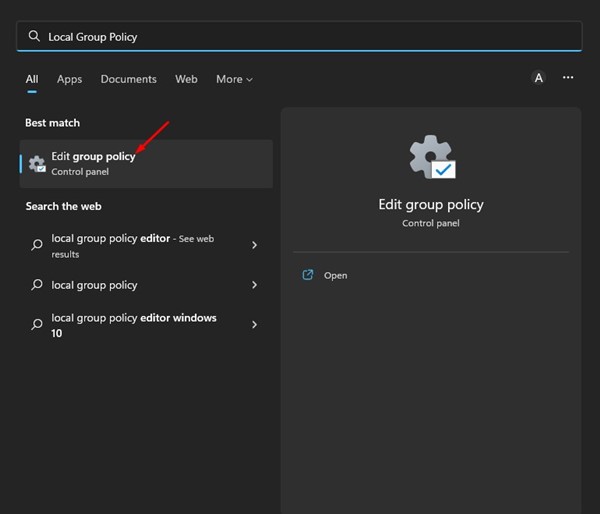Expand arrow for local group policy editor result
The height and width of the screenshot is (514, 600).
[x=254, y=245]
